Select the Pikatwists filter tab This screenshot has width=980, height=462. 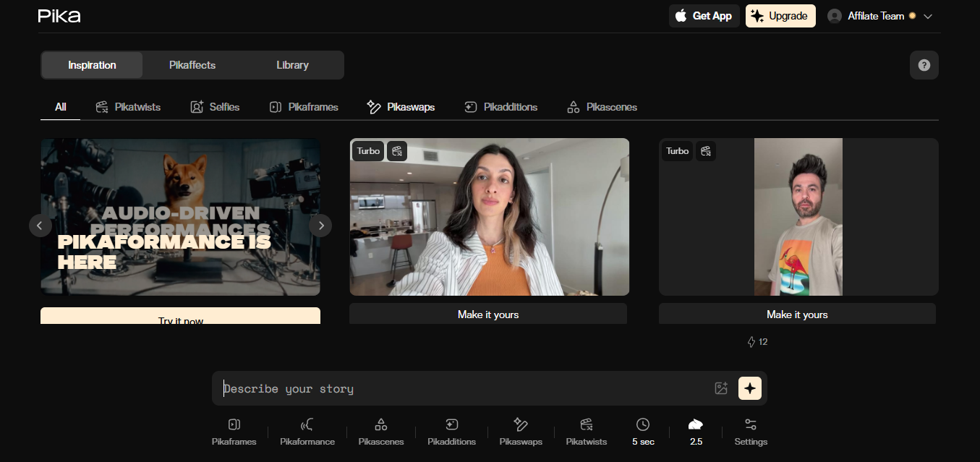tap(128, 107)
